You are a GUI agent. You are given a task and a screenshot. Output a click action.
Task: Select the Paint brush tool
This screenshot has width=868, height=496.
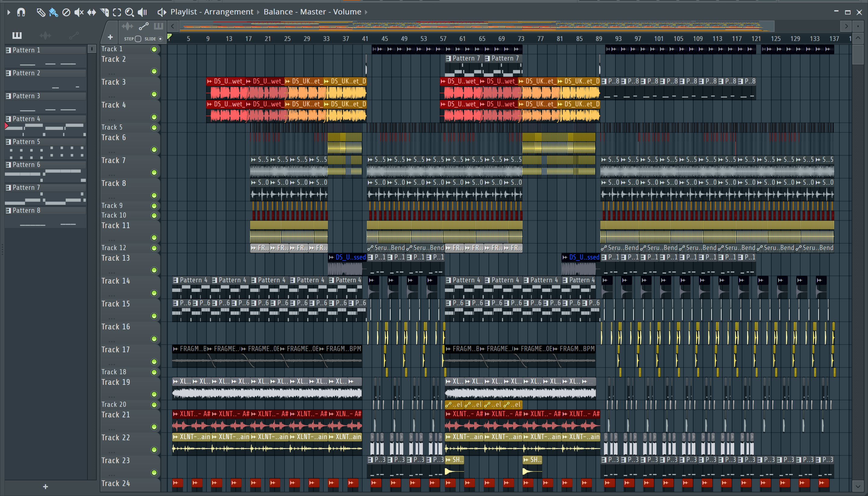coord(53,12)
